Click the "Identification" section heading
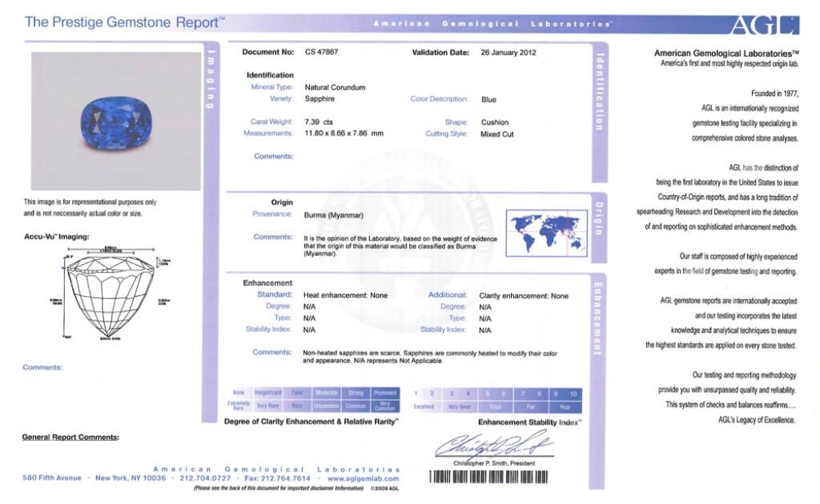 tap(270, 75)
